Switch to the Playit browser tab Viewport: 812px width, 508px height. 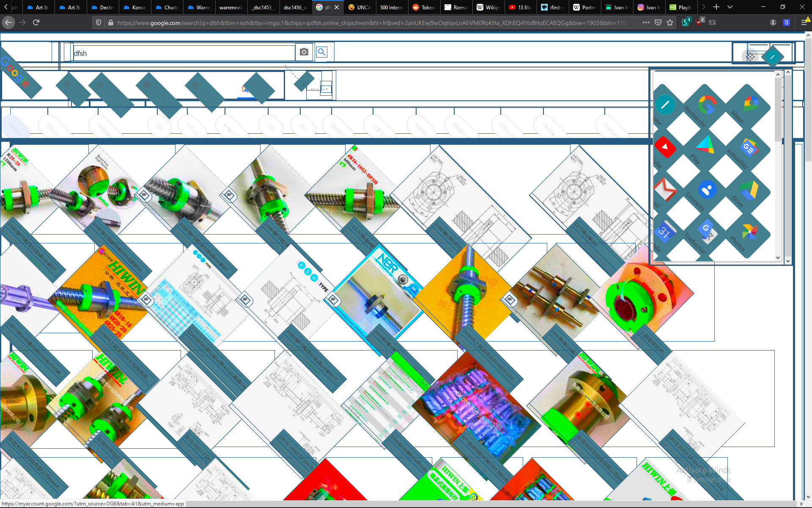(681, 7)
